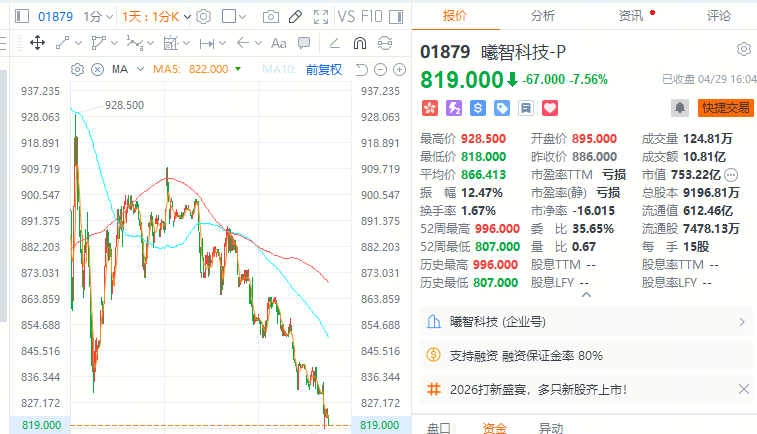This screenshot has width=757, height=434.
Task: Click the blue price tag icon
Action: (x=502, y=108)
